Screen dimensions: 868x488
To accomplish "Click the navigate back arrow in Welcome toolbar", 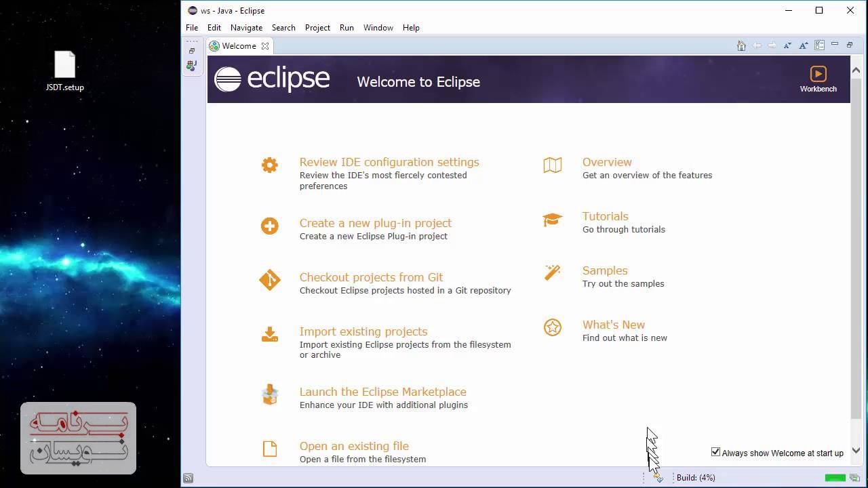I will pos(757,45).
